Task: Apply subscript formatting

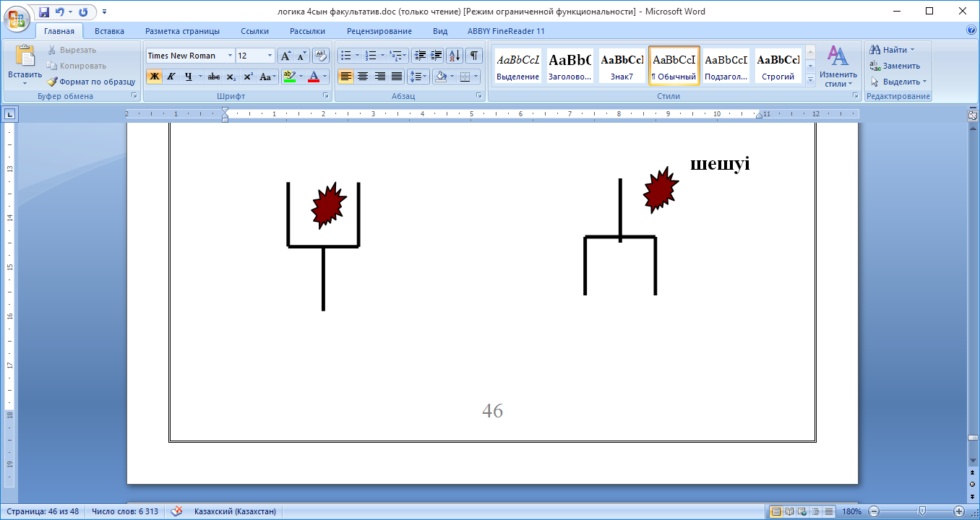Action: pos(231,77)
